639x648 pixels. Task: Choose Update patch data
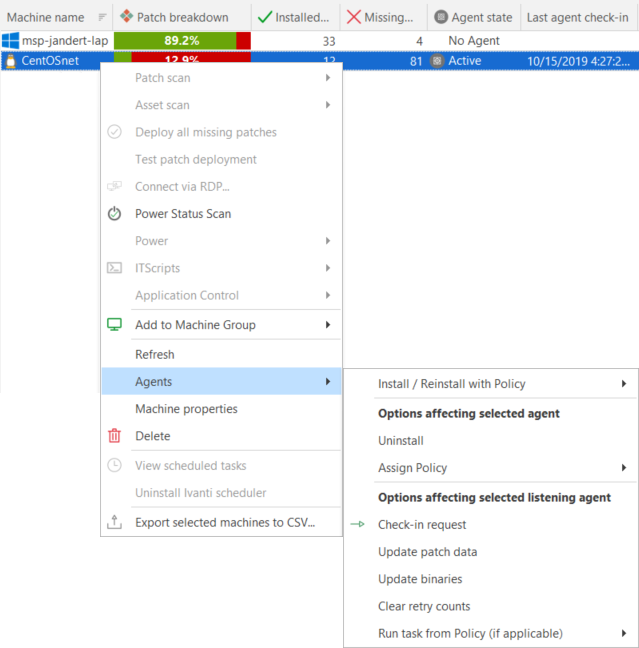pos(491,552)
